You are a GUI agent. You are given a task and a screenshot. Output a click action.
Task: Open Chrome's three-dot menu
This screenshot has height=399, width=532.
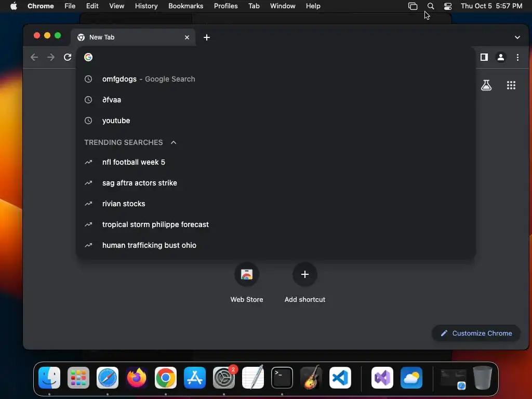(x=517, y=57)
